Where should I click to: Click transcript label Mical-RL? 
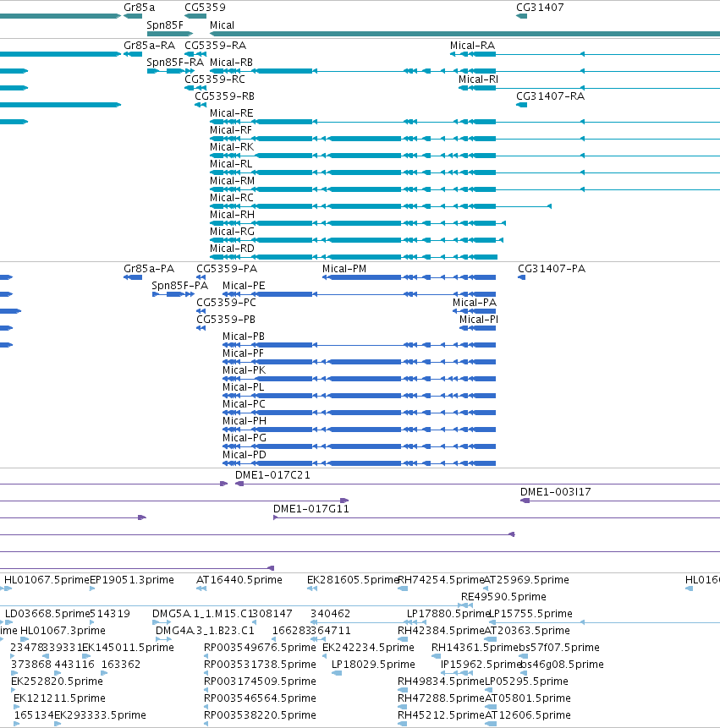coord(231,164)
